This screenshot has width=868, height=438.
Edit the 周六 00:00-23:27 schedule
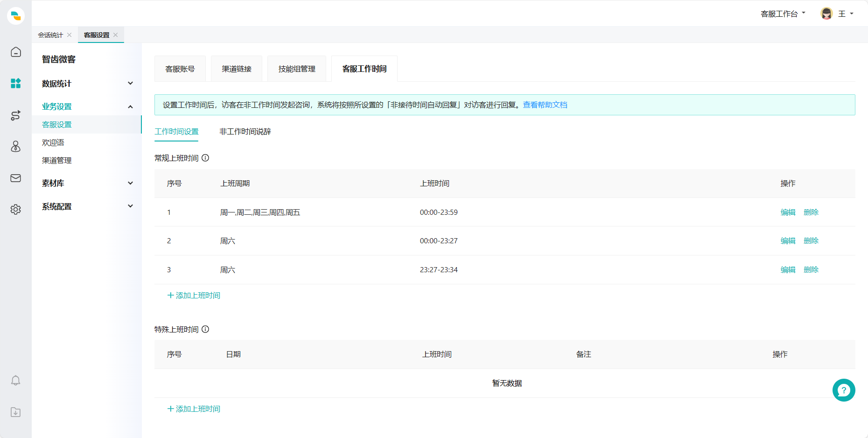pyautogui.click(x=788, y=240)
